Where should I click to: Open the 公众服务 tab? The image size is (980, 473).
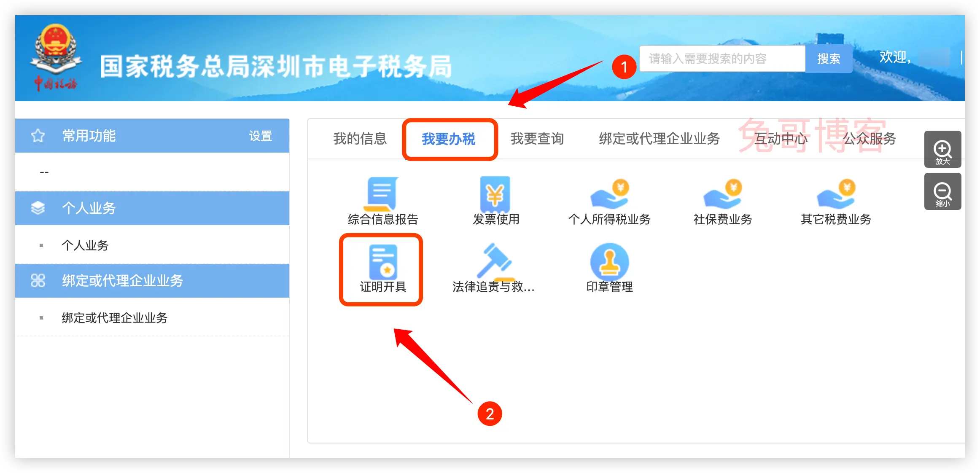[x=869, y=138]
